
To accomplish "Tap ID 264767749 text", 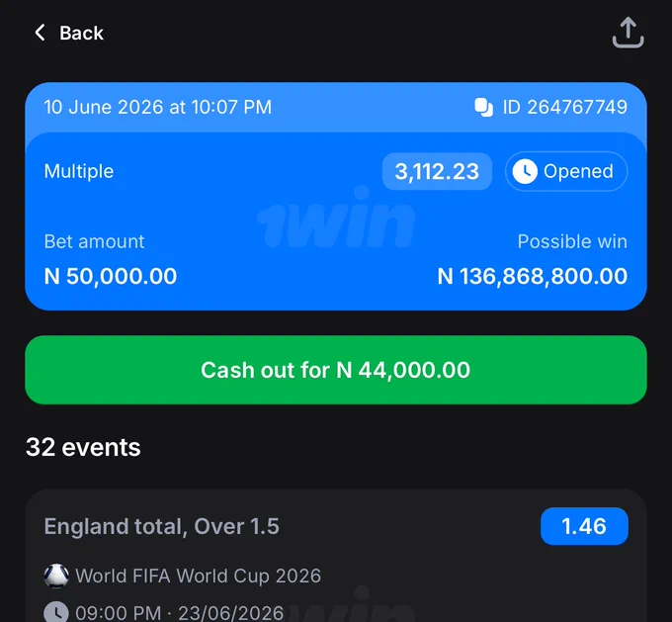I will pyautogui.click(x=565, y=107).
